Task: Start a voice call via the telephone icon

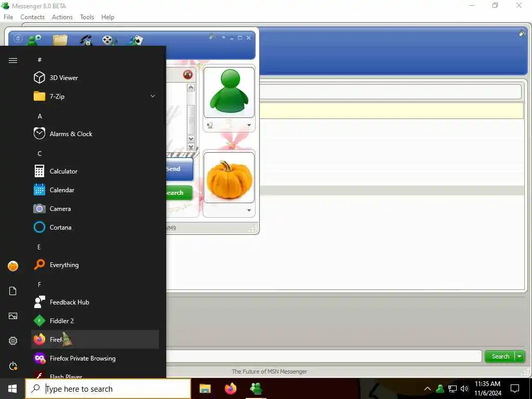Action: (86, 40)
